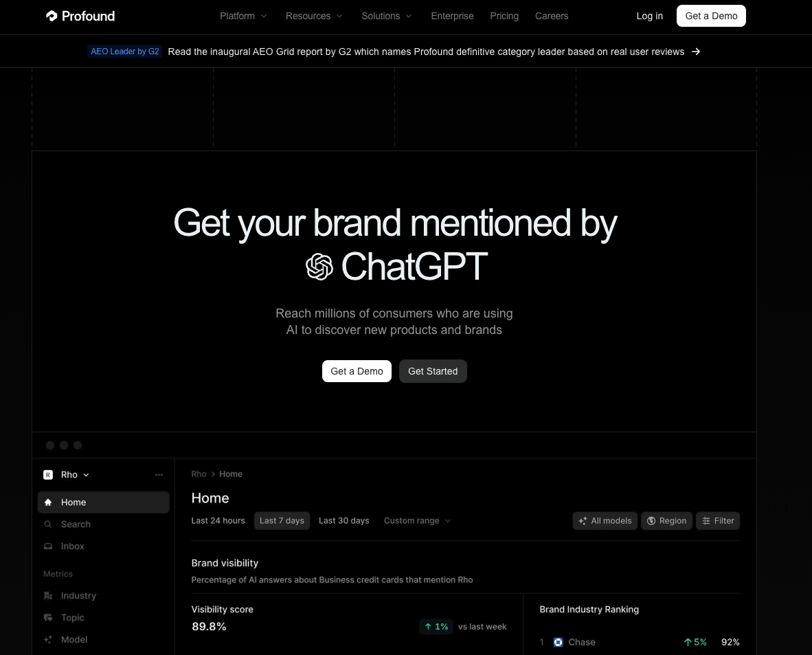
Task: Click the Home house icon in sidebar
Action: (48, 502)
